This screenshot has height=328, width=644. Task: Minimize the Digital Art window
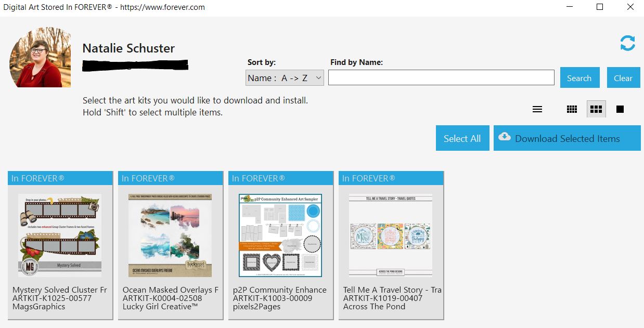pos(569,7)
